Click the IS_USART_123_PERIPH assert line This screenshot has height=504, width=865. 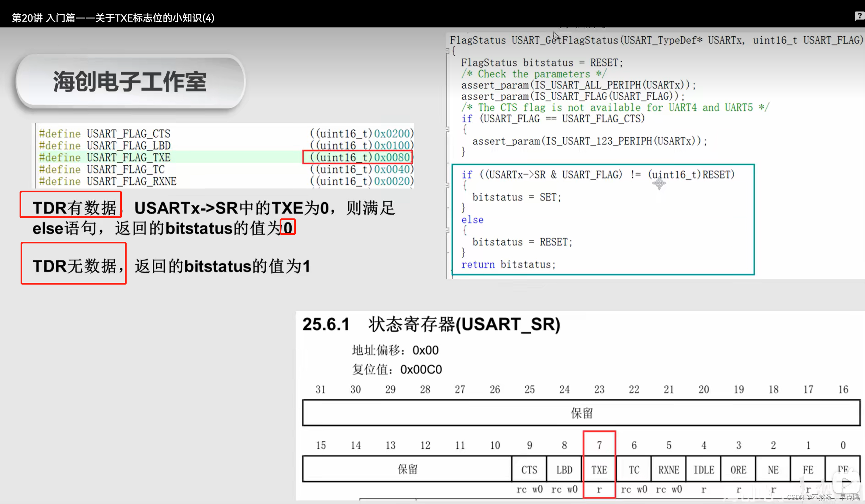click(x=590, y=141)
